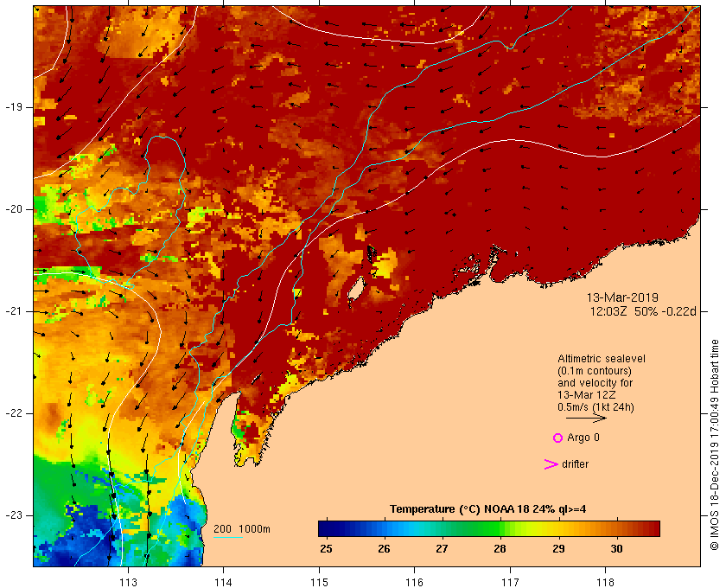This screenshot has height=588, width=726.
Task: Click the latitude label -20
Action: tap(13, 209)
